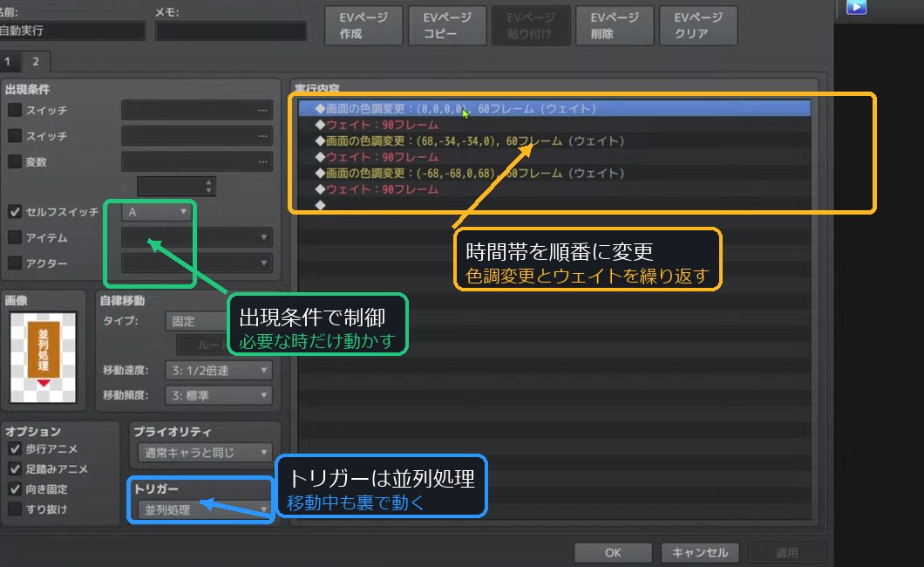Open switch picker via first スイッチ ellipsis
This screenshot has height=567, width=924.
click(263, 110)
